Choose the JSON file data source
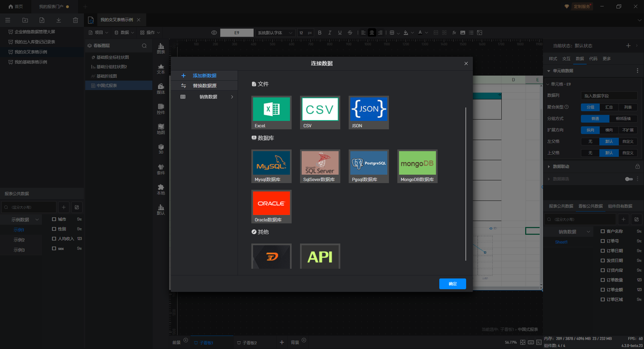Screen dimensions: 644x349 [368, 113]
